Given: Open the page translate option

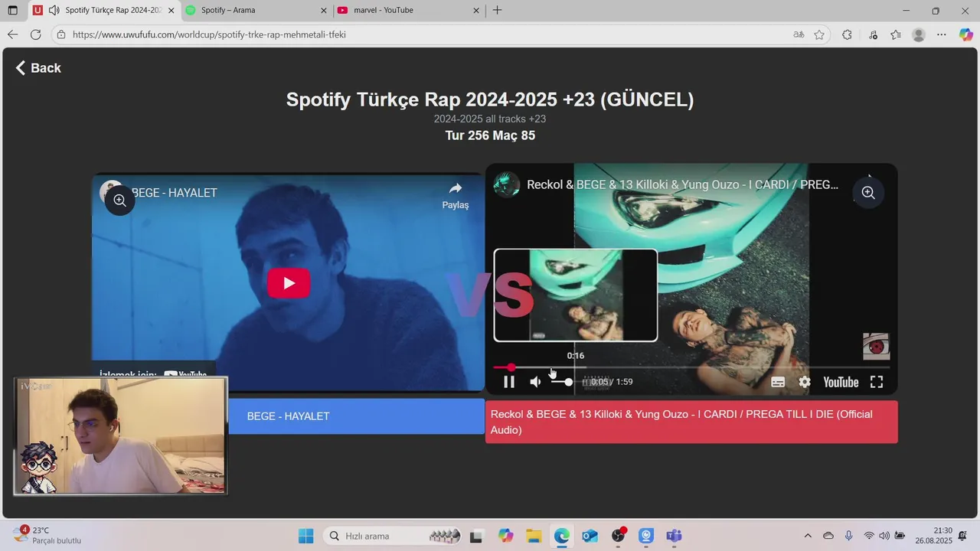Looking at the screenshot, I should [799, 34].
